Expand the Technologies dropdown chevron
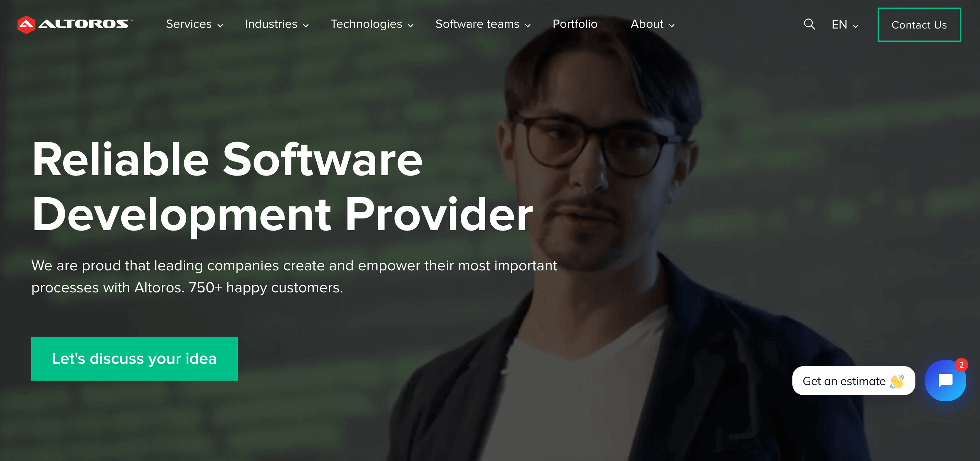The height and width of the screenshot is (461, 980). [411, 25]
